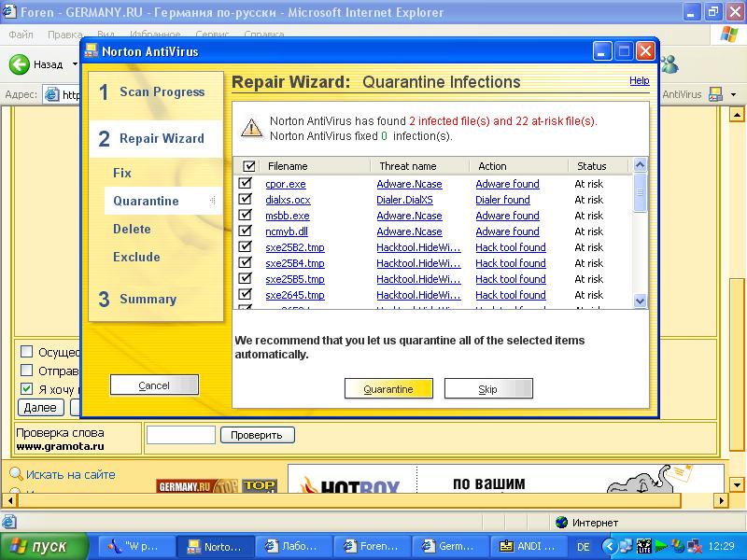Click the page icon in the address bar
Viewport: 747px width, 560px height.
pyautogui.click(x=52, y=95)
